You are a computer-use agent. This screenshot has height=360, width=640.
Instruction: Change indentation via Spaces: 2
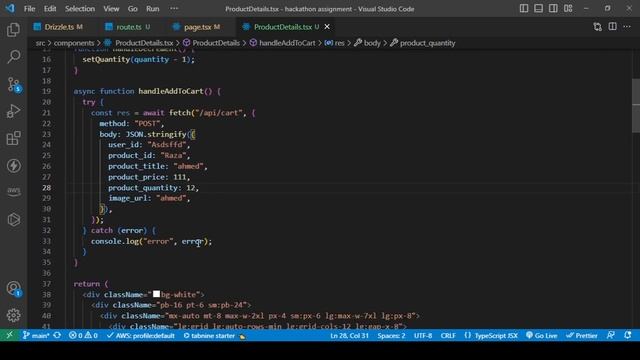pos(391,336)
